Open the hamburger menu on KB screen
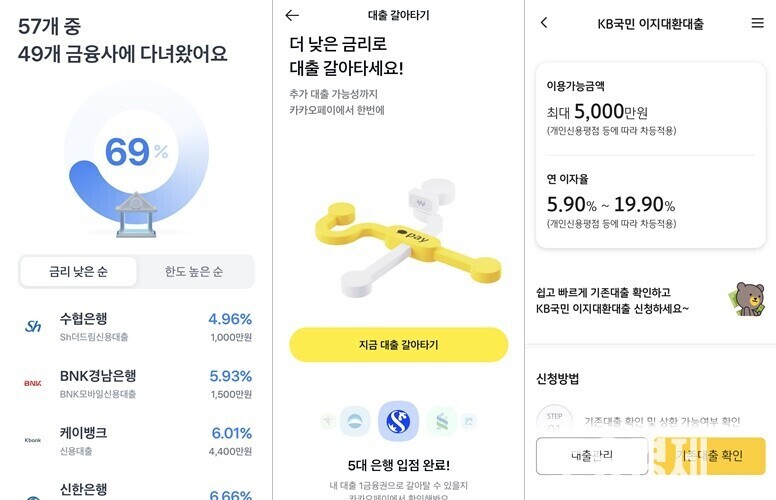The width and height of the screenshot is (776, 500). (757, 23)
